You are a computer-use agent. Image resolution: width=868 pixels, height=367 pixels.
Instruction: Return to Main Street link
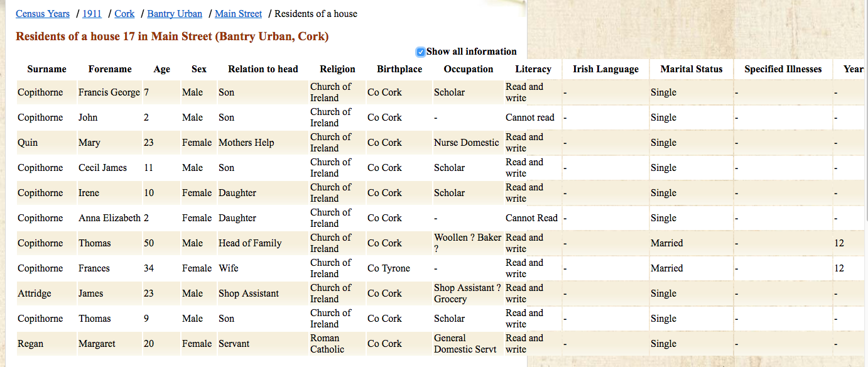click(x=238, y=14)
